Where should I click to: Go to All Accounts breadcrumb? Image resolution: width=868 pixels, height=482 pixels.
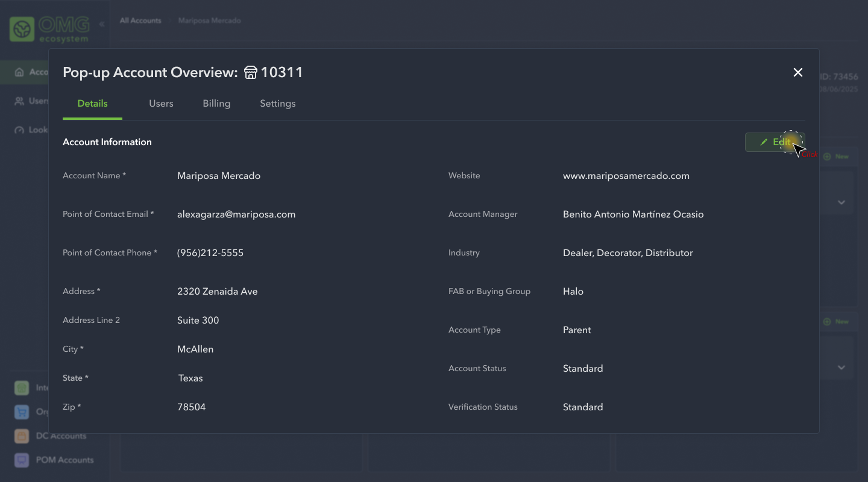pyautogui.click(x=140, y=20)
